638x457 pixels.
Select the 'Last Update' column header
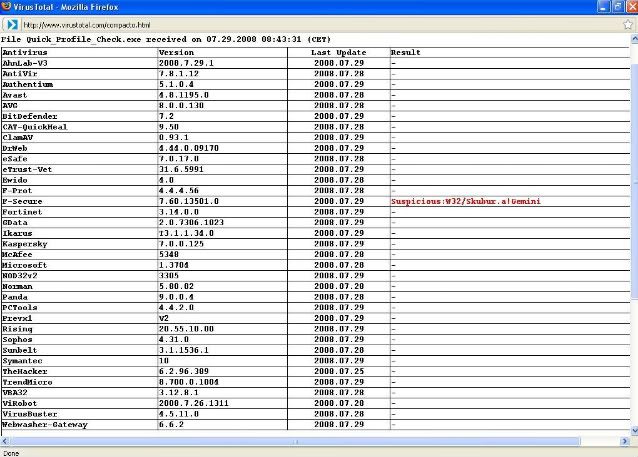(339, 52)
